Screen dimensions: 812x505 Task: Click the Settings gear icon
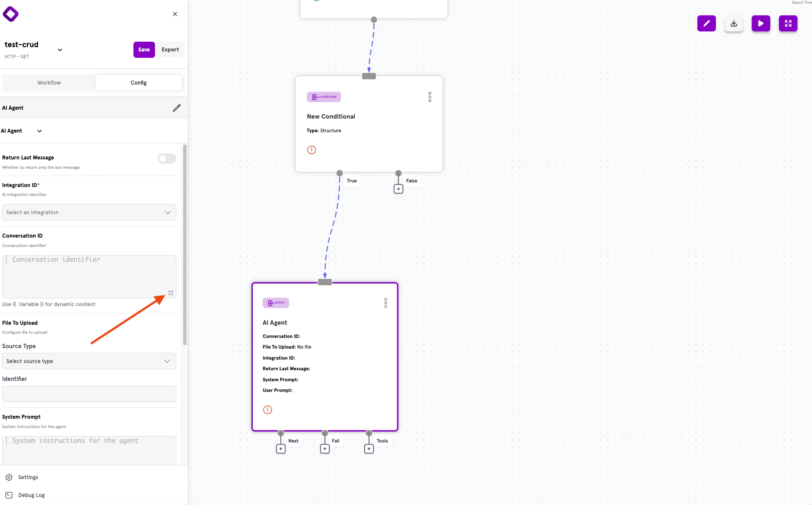pos(9,477)
